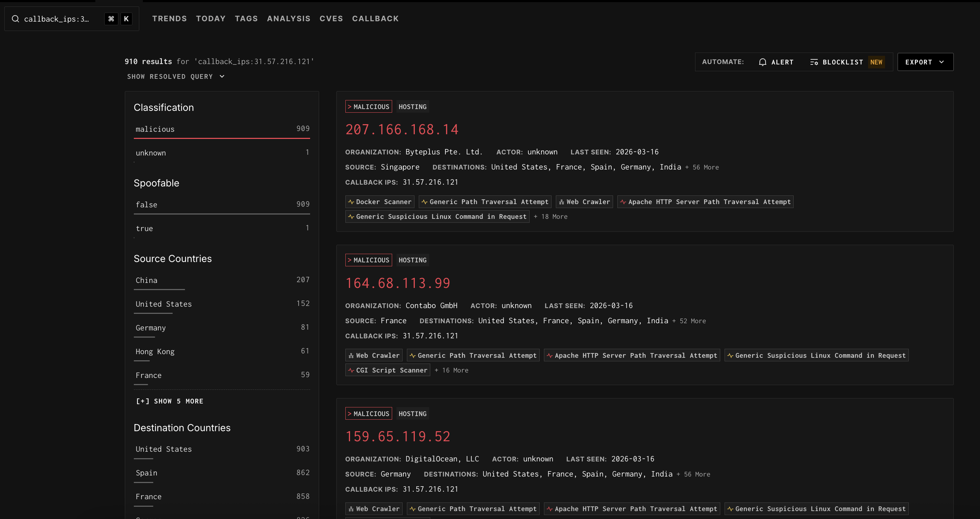The width and height of the screenshot is (980, 519).
Task: Click the callback_ips search field
Action: (57, 19)
